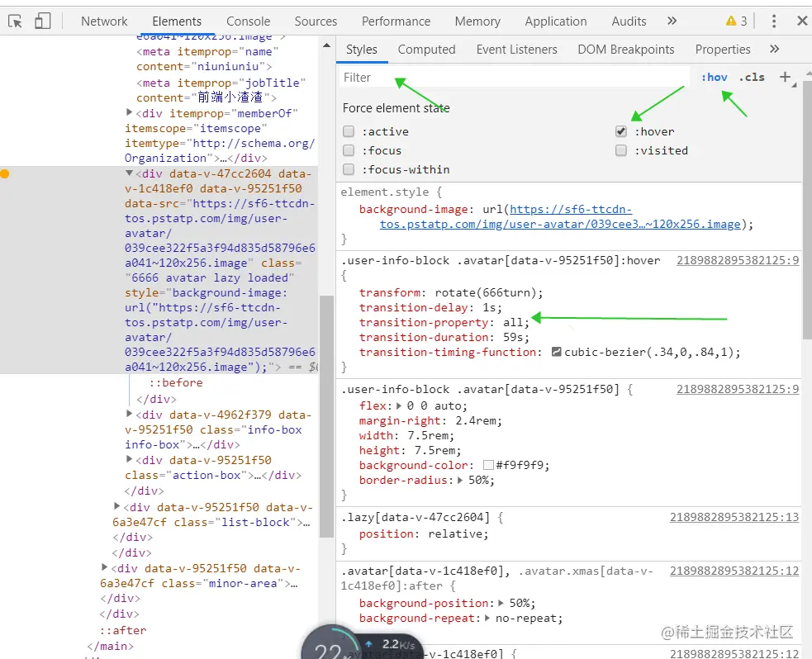The width and height of the screenshot is (812, 659).
Task: Select the ::before pseudo-element node
Action: [176, 382]
